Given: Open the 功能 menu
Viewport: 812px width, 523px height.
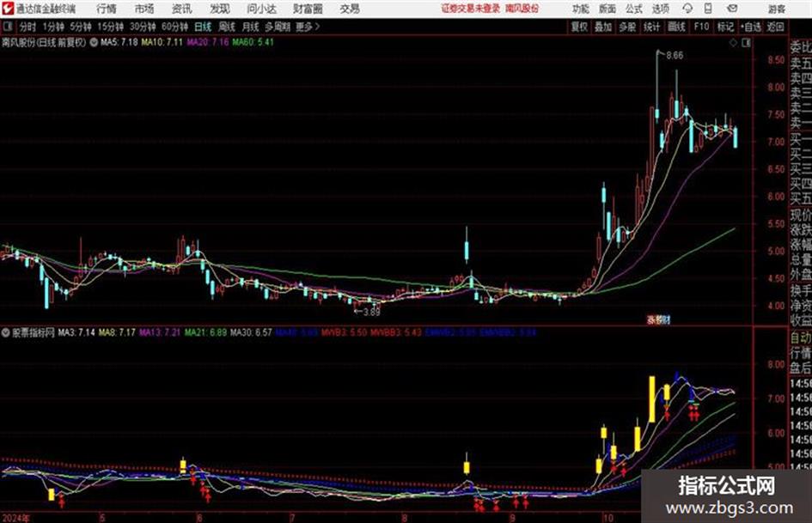Looking at the screenshot, I should 581,9.
